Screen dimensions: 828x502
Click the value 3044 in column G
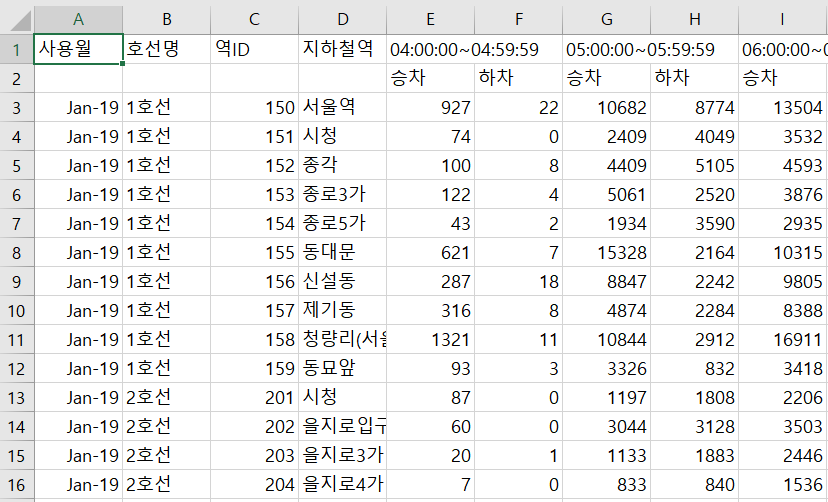[606, 427]
